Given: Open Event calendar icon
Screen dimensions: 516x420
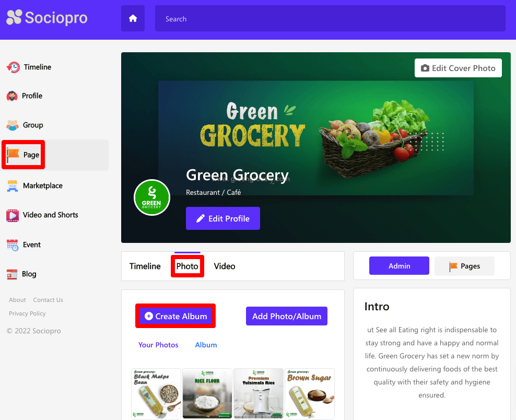Looking at the screenshot, I should [13, 245].
